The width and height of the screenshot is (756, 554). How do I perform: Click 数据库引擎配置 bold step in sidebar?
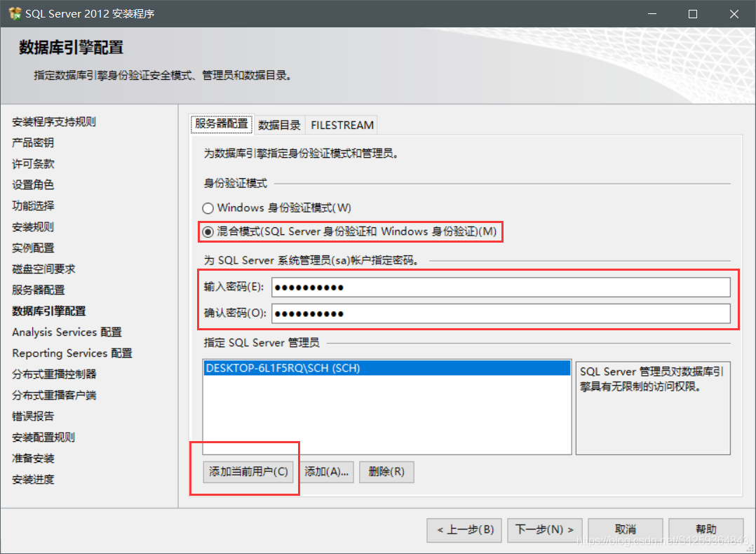[x=48, y=311]
